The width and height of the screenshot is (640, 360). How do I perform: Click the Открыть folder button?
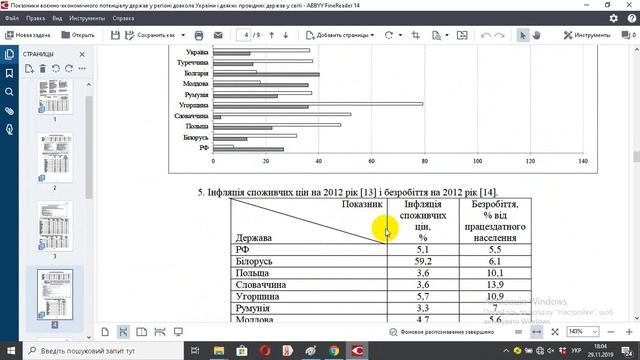[78, 36]
